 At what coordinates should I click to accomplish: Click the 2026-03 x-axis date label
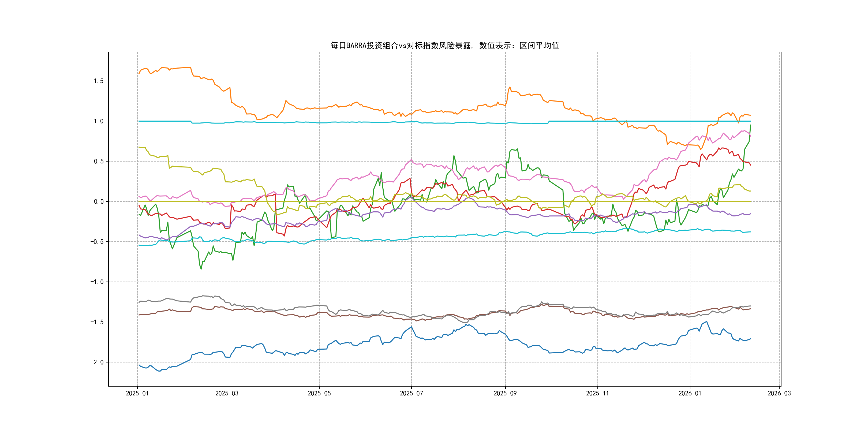(x=779, y=393)
